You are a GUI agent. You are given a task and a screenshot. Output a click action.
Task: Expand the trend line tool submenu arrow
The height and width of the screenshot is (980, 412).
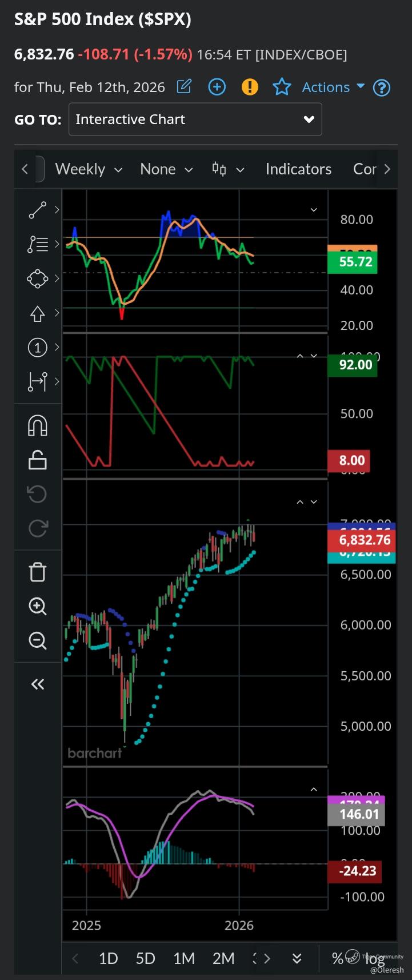(57, 210)
